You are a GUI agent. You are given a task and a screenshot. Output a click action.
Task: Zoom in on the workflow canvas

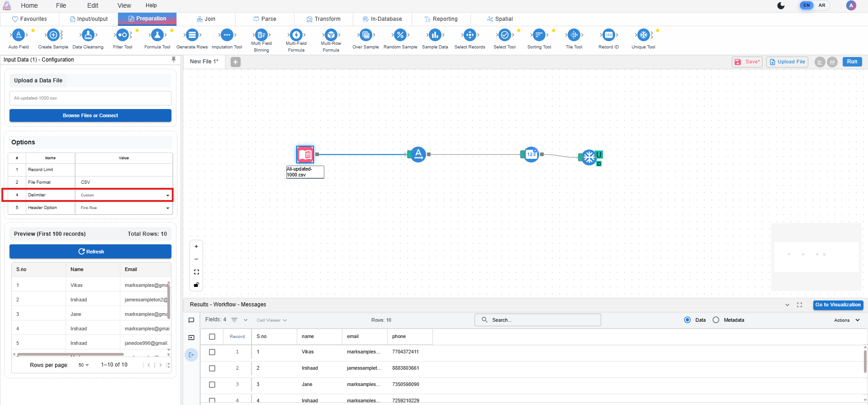[196, 247]
